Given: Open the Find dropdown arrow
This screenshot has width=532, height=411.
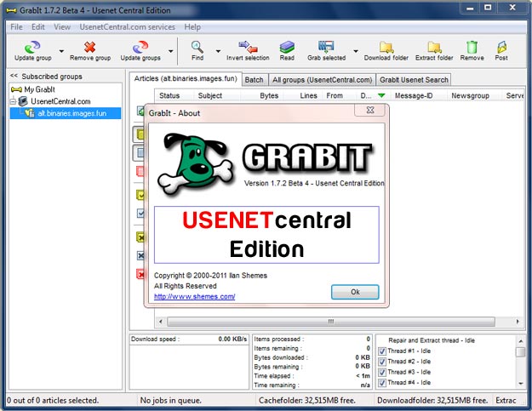Looking at the screenshot, I should 218,51.
